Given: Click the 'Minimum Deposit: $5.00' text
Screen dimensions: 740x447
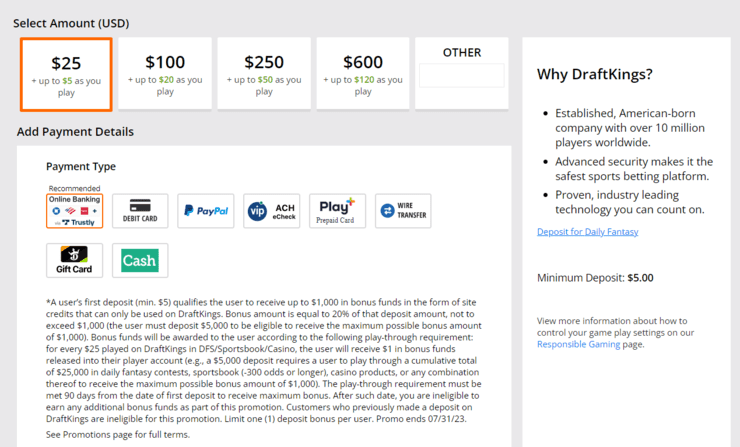Looking at the screenshot, I should pos(595,278).
